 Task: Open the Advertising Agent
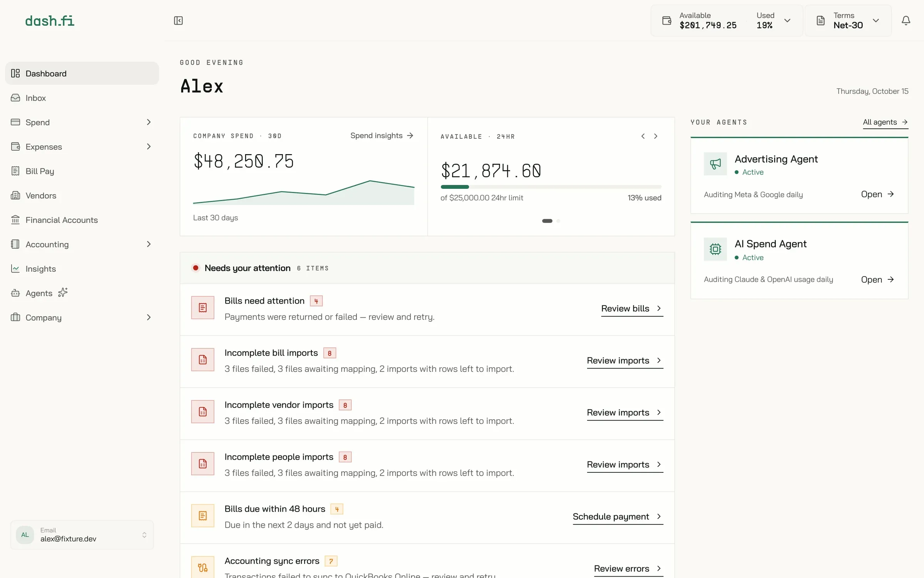click(877, 194)
